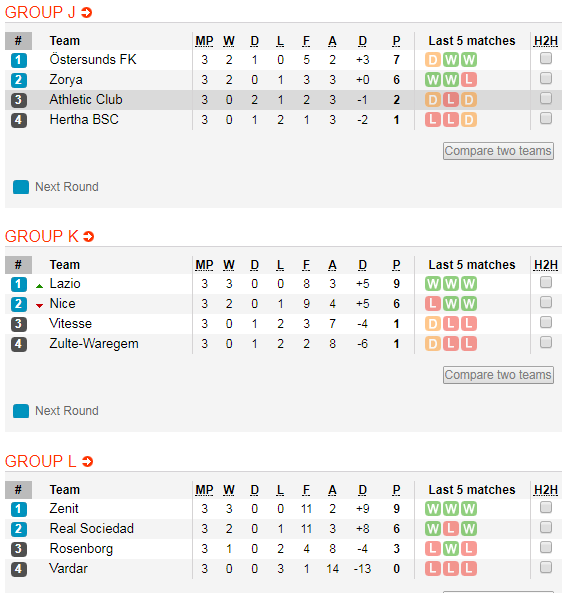Click the P column header in Group J
563x593 pixels.
(396, 41)
